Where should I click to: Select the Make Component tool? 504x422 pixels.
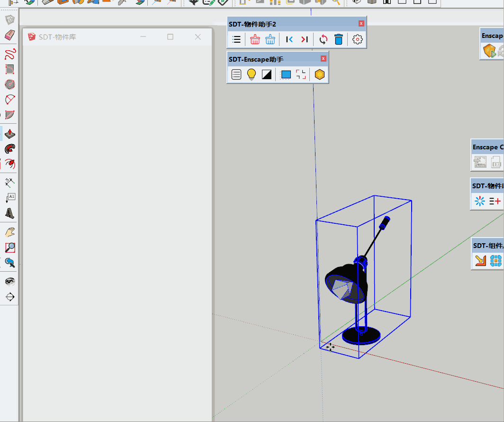[x=9, y=20]
